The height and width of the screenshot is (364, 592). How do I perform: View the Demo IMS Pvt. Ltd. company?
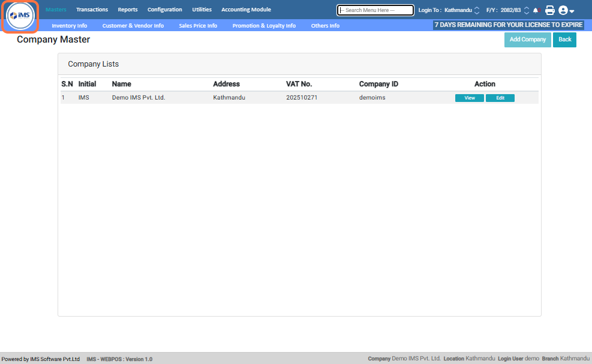[x=469, y=98]
